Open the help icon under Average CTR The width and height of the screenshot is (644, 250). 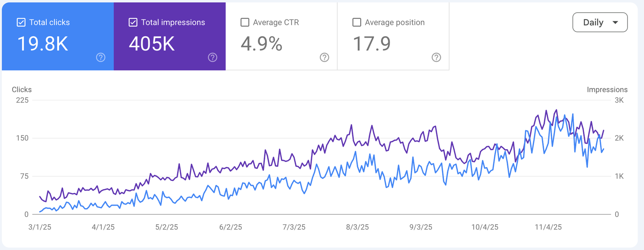324,57
